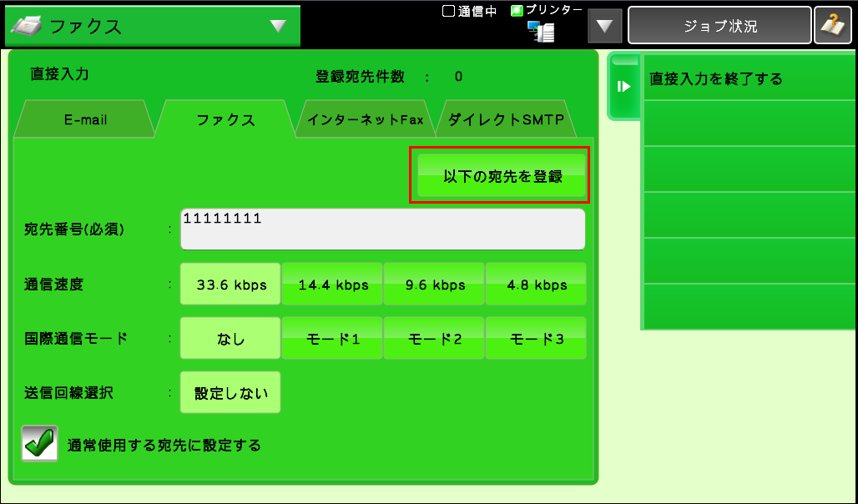Open the ダイレクトSMTP tab

[x=506, y=119]
